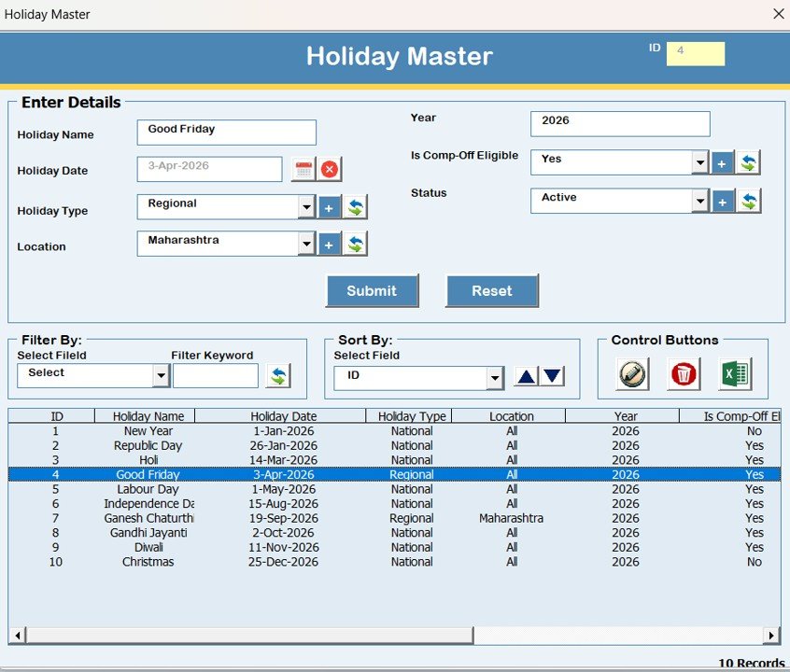Open the Status dropdown
Image resolution: width=790 pixels, height=672 pixels.
tap(700, 200)
